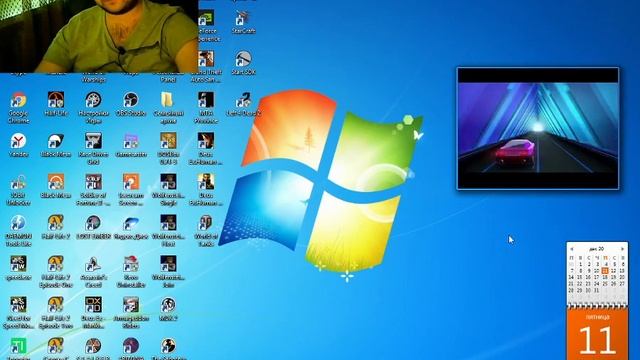Go to previous month in calendar gadget
This screenshot has width=640, height=360.
(571, 249)
